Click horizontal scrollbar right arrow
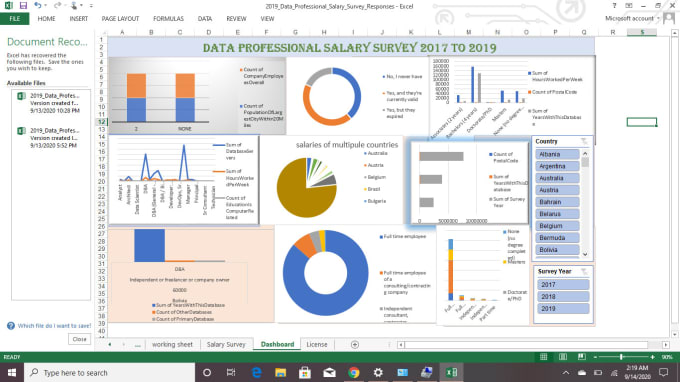The height and width of the screenshot is (382, 680). tap(666, 345)
